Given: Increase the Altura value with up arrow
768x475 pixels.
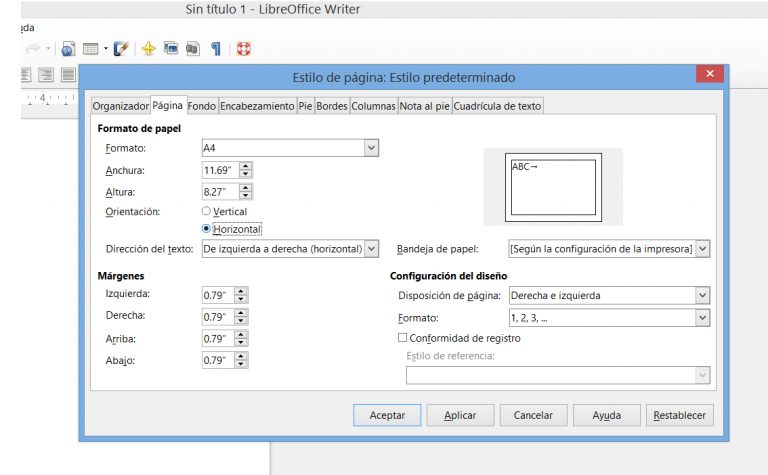Looking at the screenshot, I should coord(246,188).
